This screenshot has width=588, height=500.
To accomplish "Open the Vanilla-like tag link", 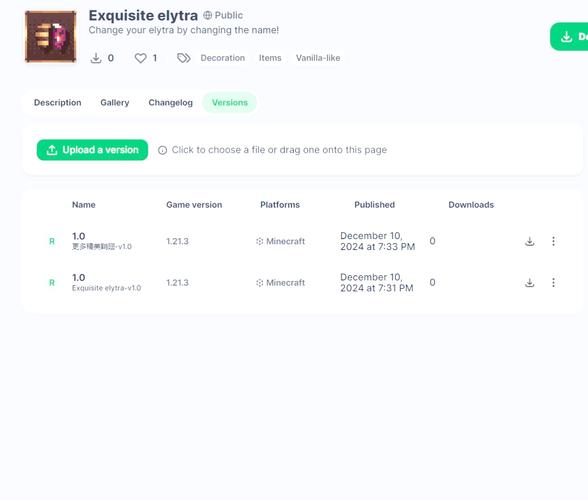I will click(x=318, y=58).
